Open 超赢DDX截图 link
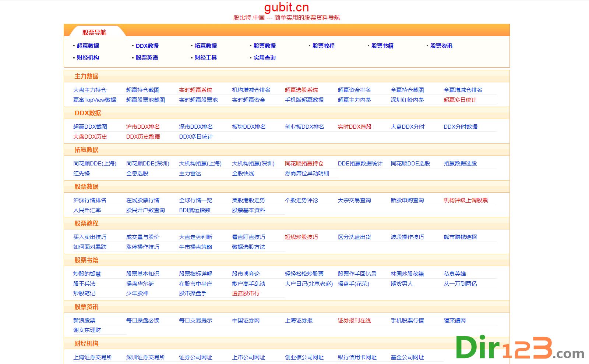589x364 pixels. (90, 127)
